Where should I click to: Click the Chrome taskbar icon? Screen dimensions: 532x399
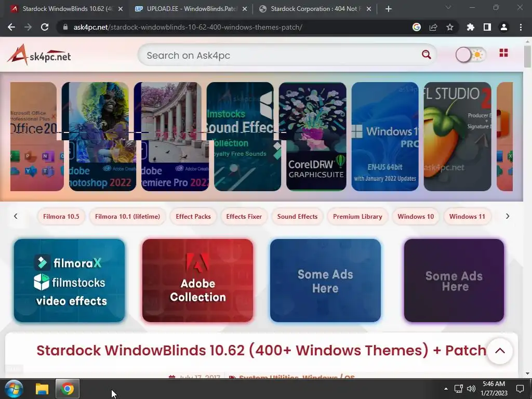tap(68, 389)
